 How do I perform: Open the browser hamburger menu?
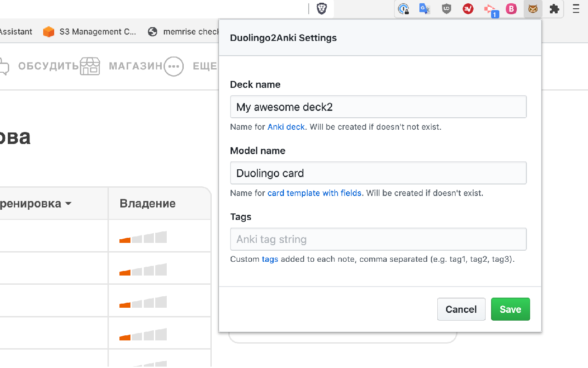pyautogui.click(x=576, y=9)
